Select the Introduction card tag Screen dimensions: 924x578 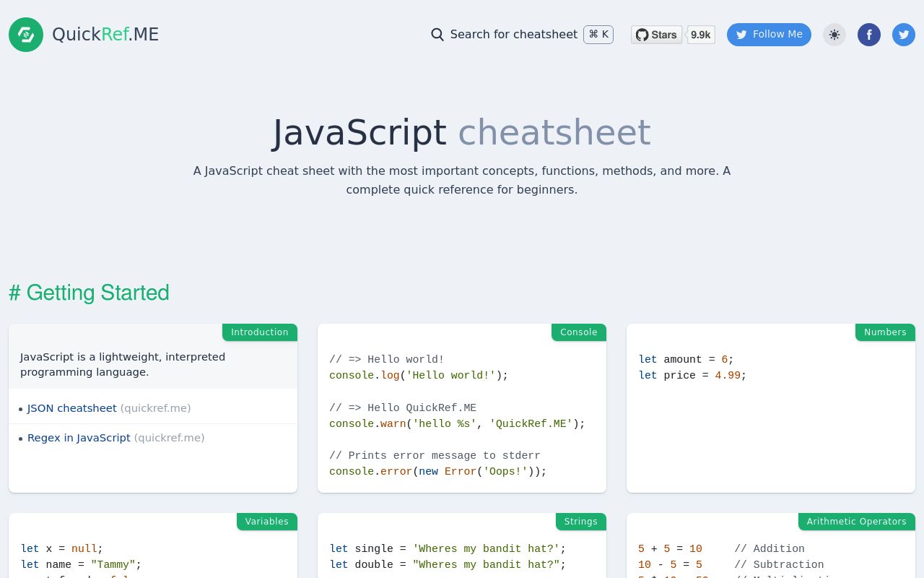click(259, 332)
